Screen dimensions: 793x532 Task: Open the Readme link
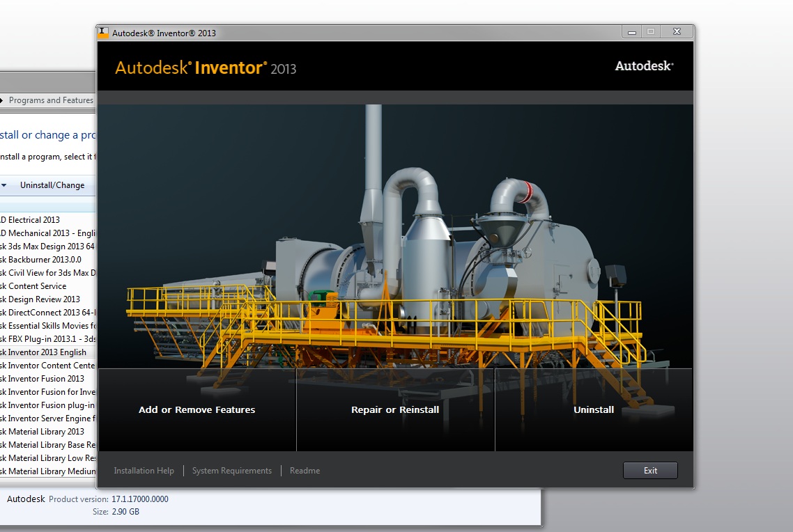pos(305,470)
